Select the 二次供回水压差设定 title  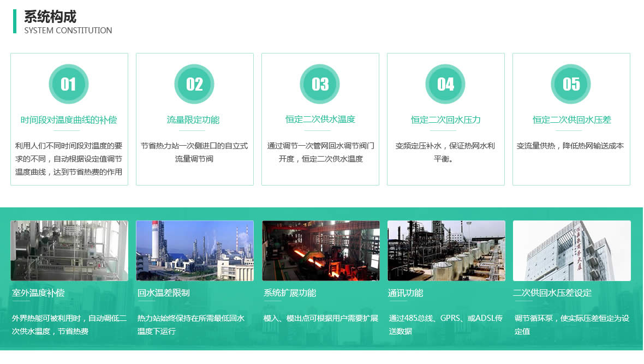tap(552, 293)
